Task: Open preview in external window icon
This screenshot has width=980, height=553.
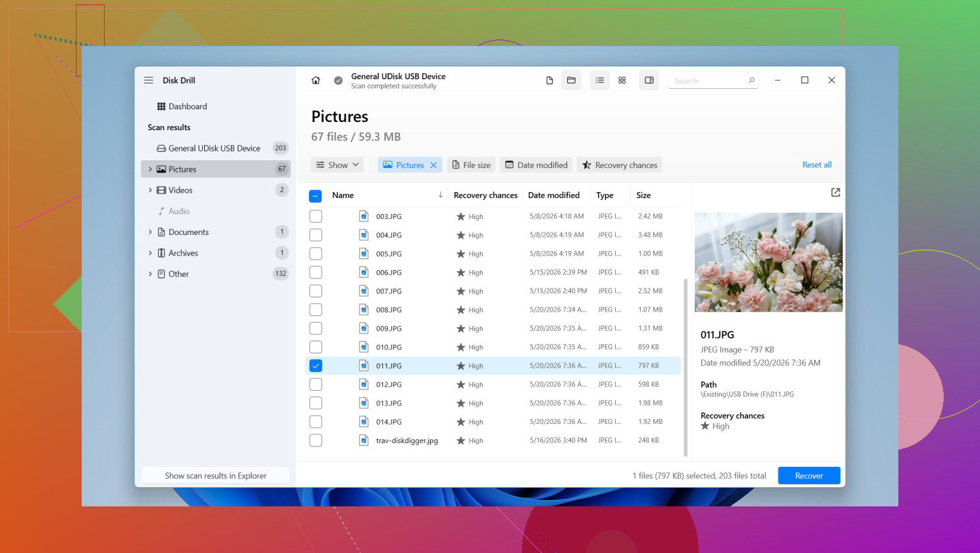Action: point(836,192)
